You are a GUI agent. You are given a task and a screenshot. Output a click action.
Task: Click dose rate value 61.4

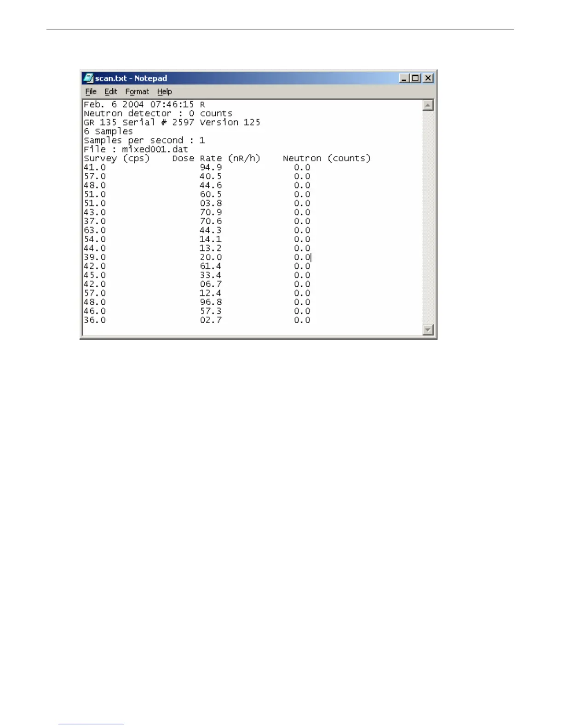(211, 266)
